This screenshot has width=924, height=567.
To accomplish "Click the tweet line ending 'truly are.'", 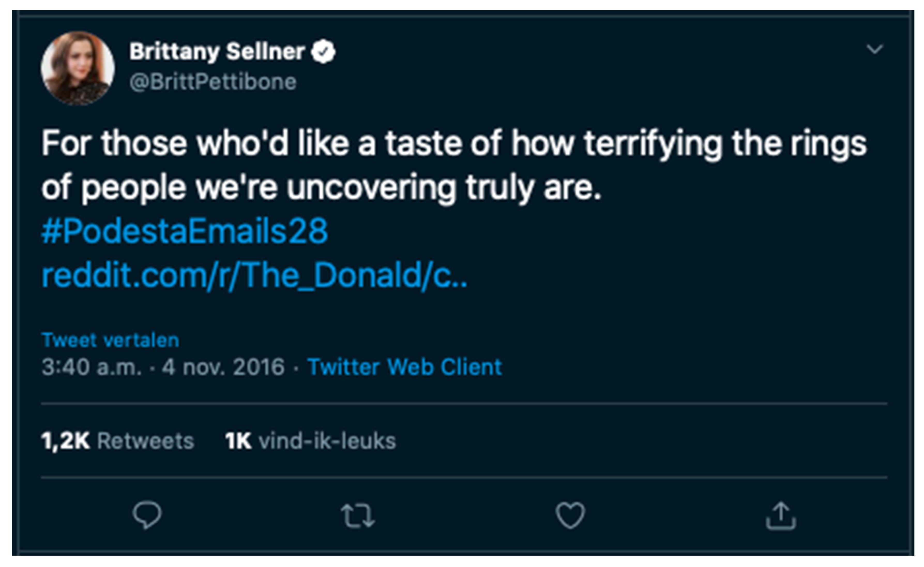I will click(321, 187).
